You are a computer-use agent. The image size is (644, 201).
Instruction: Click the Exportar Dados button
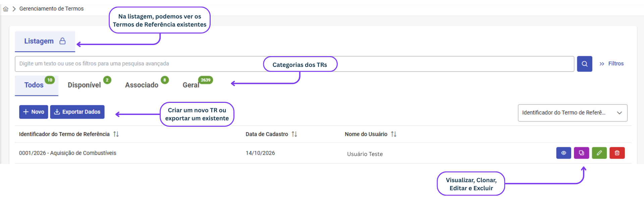point(77,112)
